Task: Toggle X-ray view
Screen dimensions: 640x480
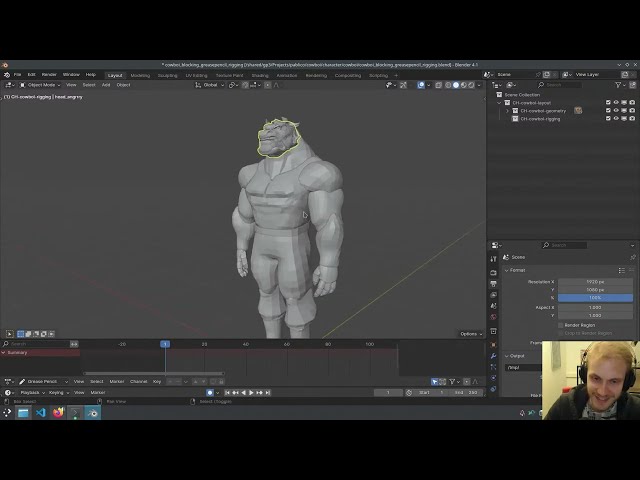Action: [438, 85]
